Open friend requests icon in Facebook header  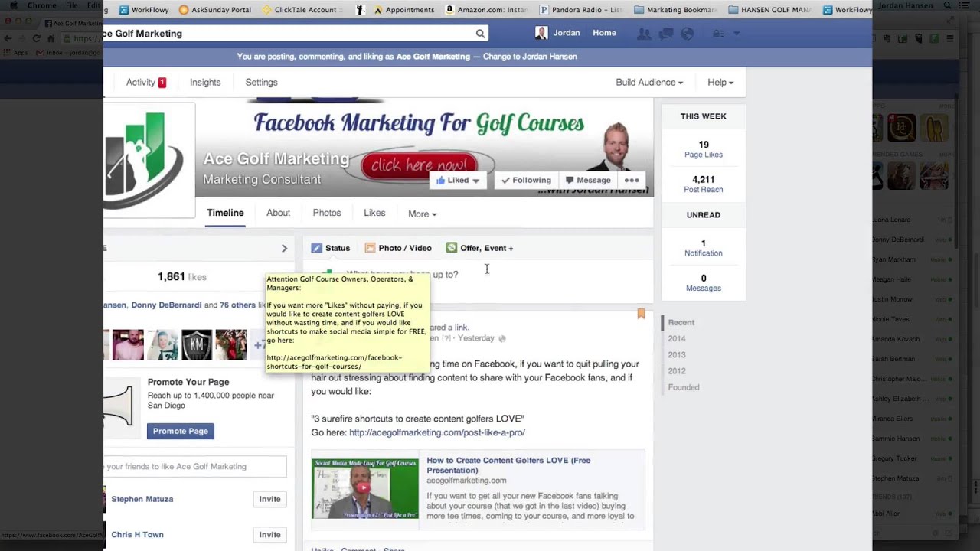(644, 34)
